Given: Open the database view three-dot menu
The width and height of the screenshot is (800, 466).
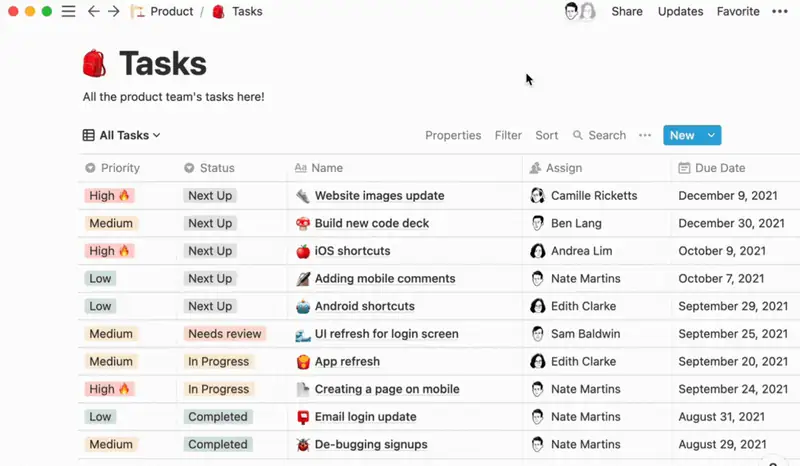Looking at the screenshot, I should [x=645, y=135].
